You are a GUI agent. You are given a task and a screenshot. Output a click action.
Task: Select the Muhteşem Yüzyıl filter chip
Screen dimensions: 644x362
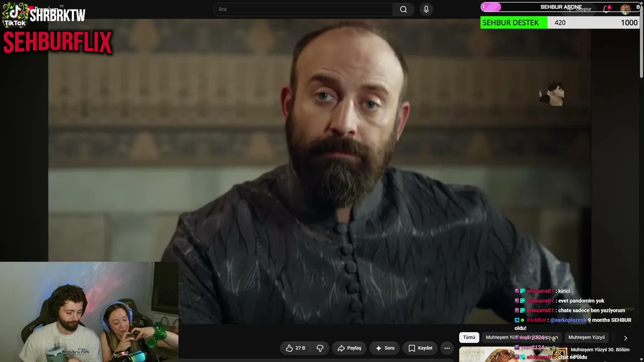(586, 337)
